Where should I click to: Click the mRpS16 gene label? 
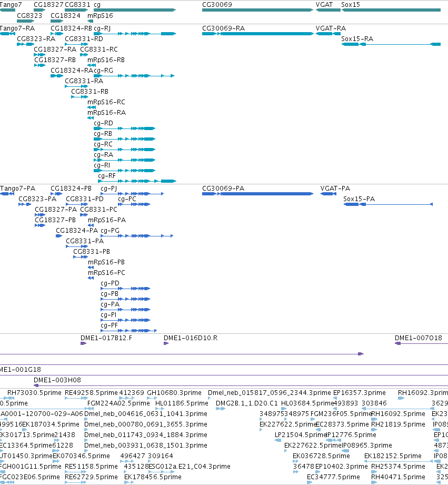click(100, 15)
